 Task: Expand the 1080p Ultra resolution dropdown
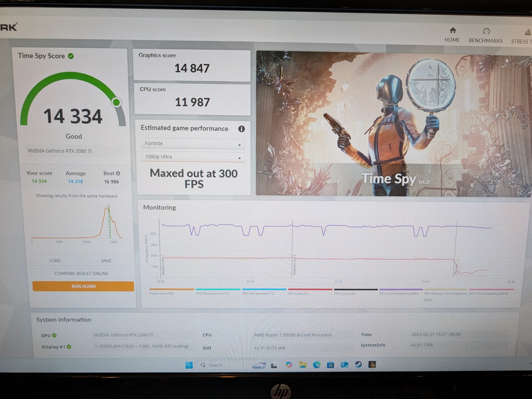(240, 158)
